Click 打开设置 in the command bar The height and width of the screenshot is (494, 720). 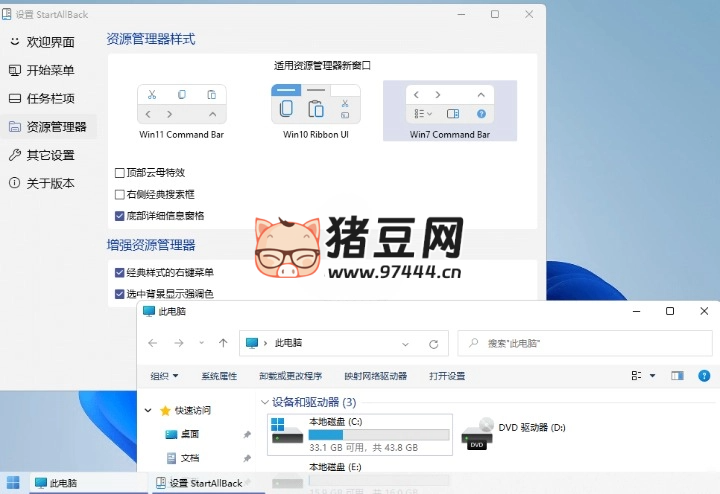tap(447, 376)
